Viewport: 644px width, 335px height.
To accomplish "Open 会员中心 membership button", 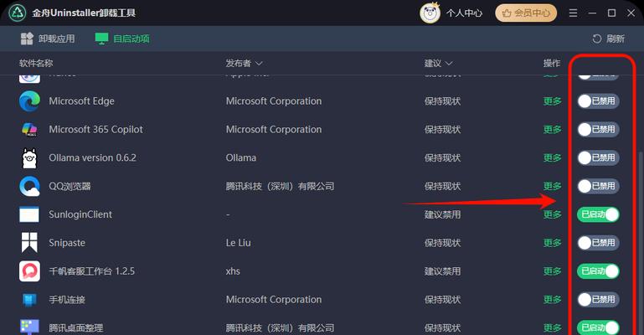I will [x=526, y=13].
